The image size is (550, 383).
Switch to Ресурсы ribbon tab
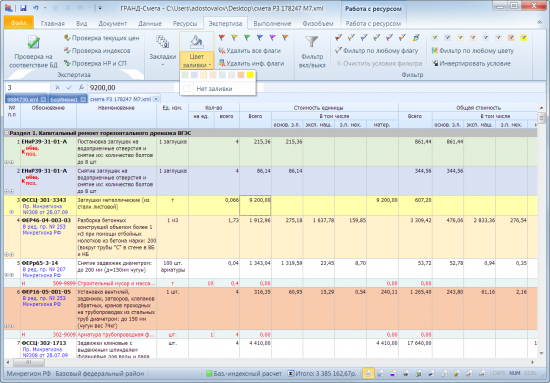(185, 23)
